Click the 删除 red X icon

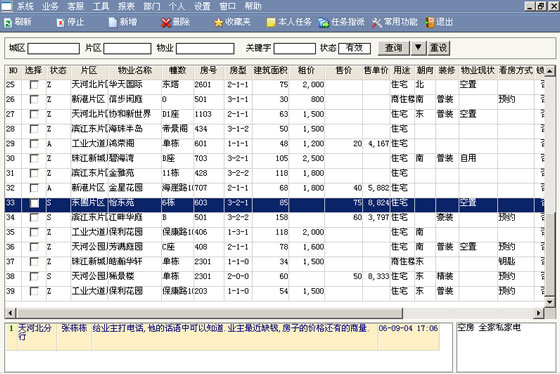pos(166,23)
